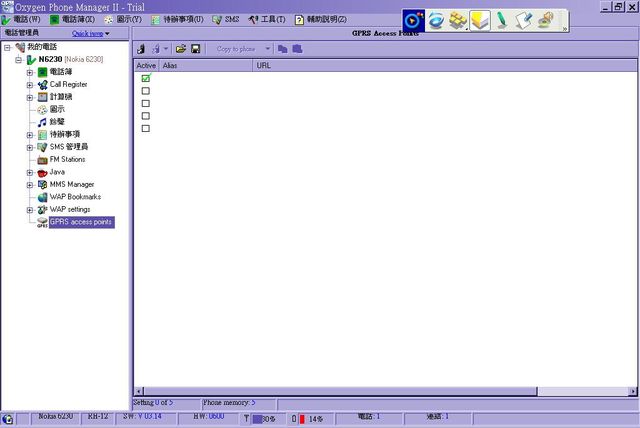Select the N6230 phone icon in tree

[x=31, y=60]
